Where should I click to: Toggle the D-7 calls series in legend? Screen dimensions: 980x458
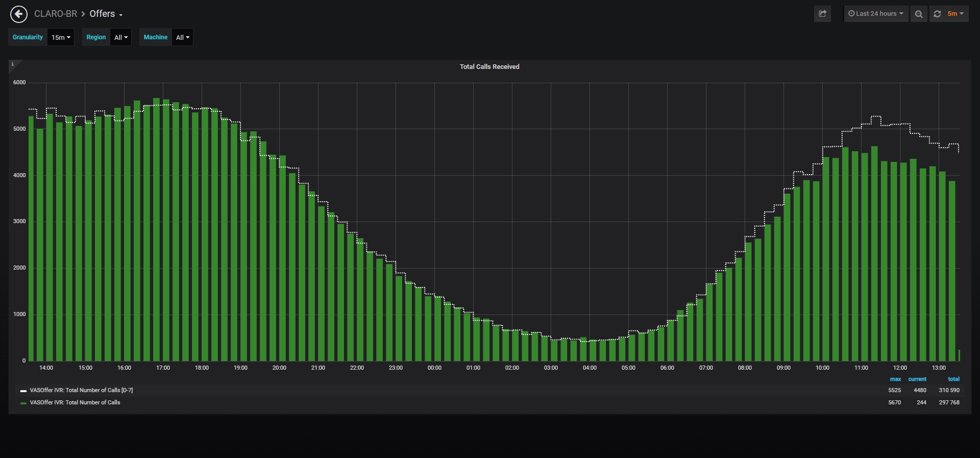click(x=81, y=390)
